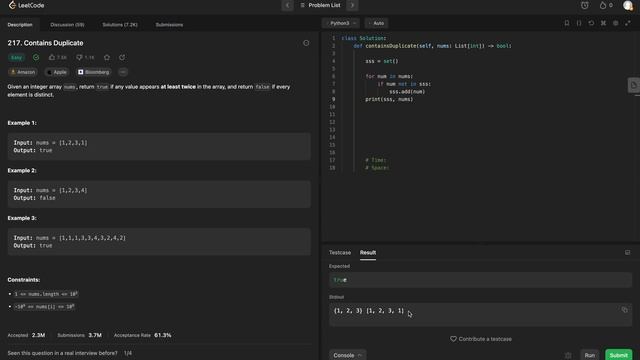Click the 'sss = set()' code line

[381, 61]
